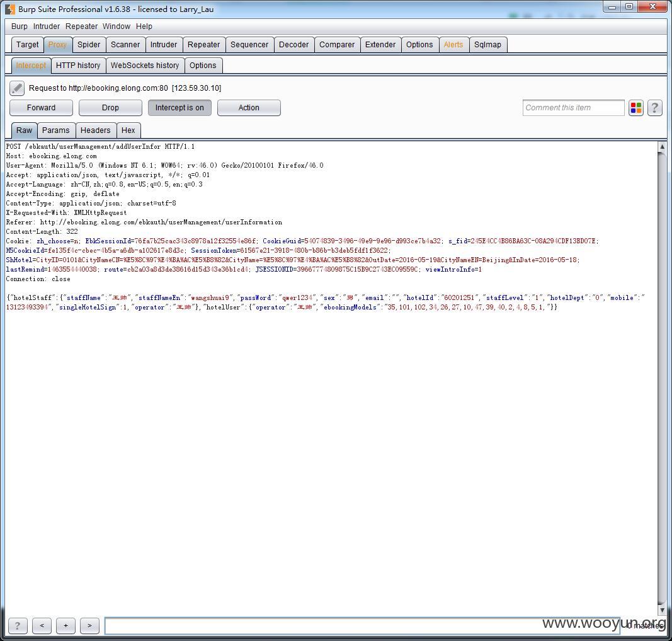Click the plus search options button
Image resolution: width=672 pixels, height=641 pixels.
pos(65,625)
